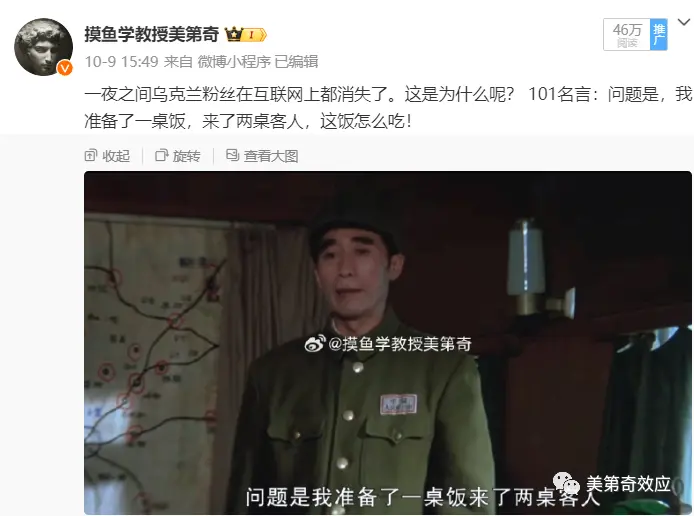
Task: Open the post timestamp 10-9 15:49
Action: click(121, 62)
